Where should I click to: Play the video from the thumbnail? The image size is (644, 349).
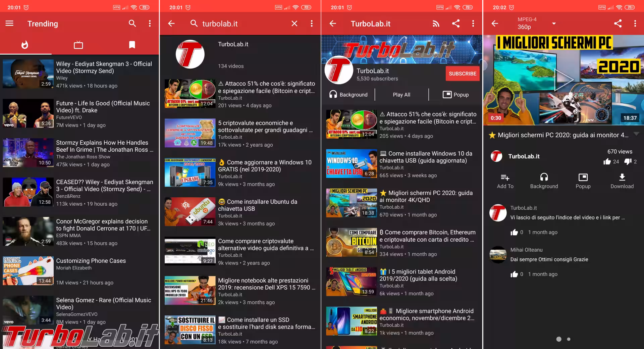tap(563, 80)
